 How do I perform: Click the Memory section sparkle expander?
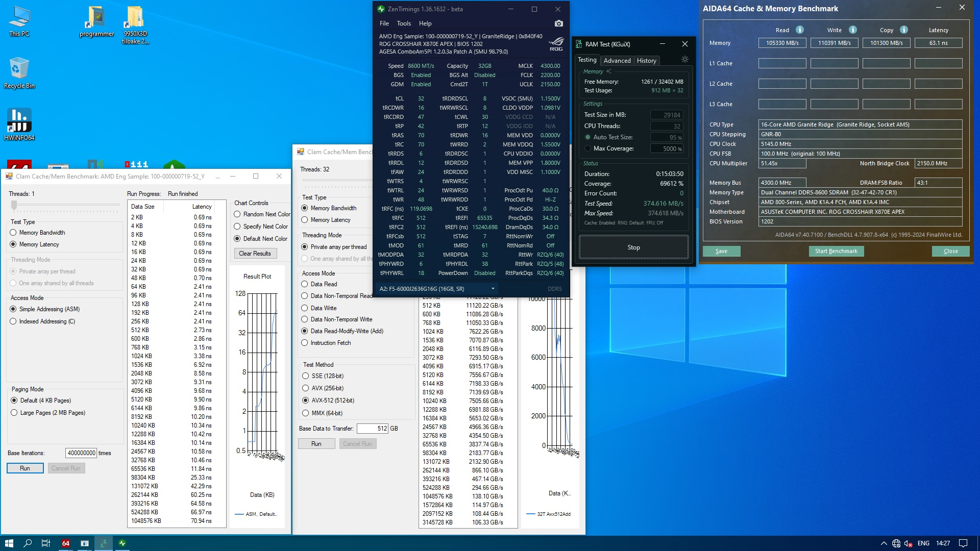(x=608, y=71)
